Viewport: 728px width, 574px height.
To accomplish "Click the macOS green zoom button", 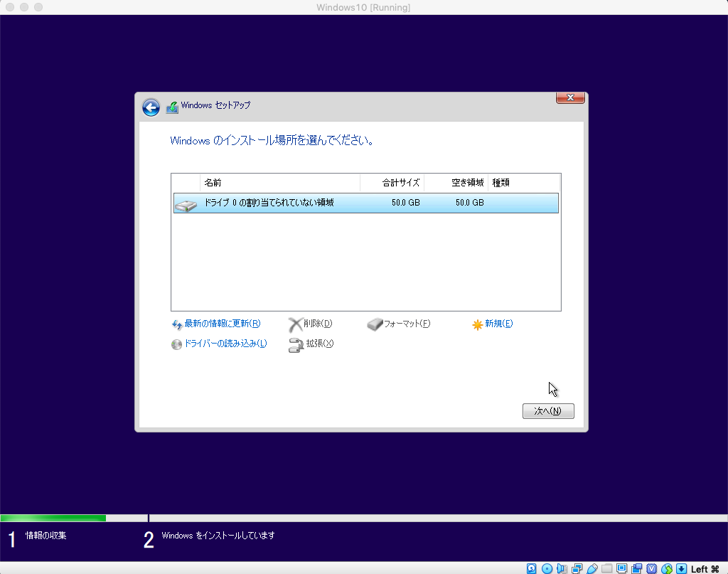I will click(38, 7).
